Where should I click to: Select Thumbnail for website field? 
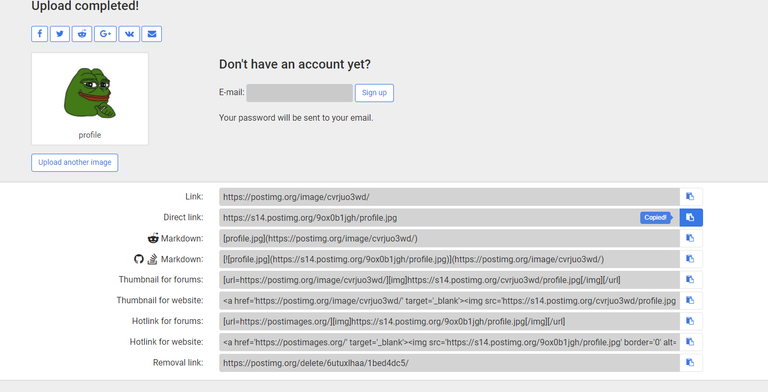coord(449,300)
